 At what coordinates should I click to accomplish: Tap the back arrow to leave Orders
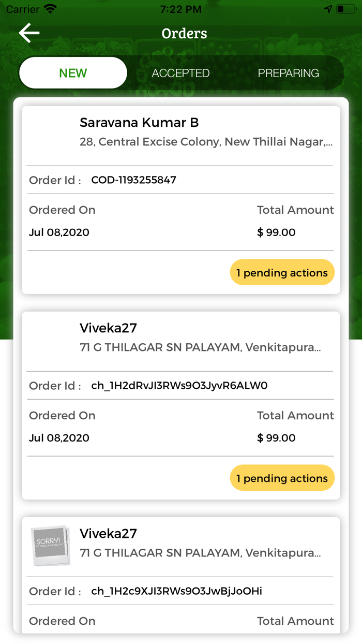click(x=28, y=33)
